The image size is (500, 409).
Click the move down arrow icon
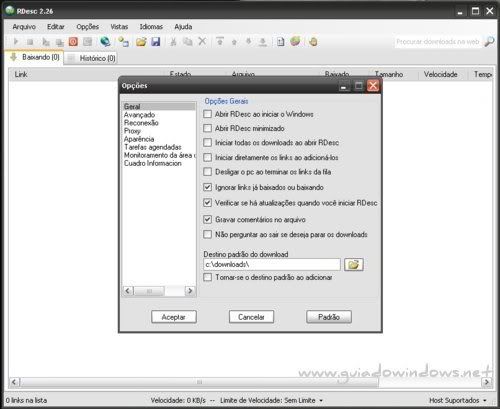pyautogui.click(x=248, y=41)
